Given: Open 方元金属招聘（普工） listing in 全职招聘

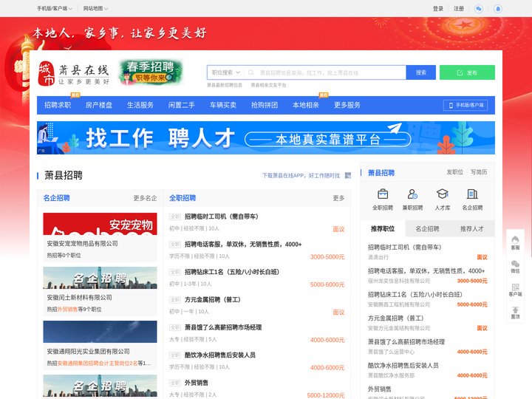Looking at the screenshot, I should pyautogui.click(x=213, y=300).
